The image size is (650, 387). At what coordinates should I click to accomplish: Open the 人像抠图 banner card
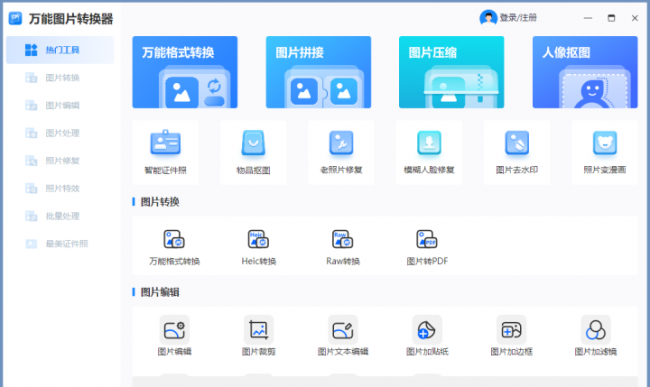(x=585, y=72)
